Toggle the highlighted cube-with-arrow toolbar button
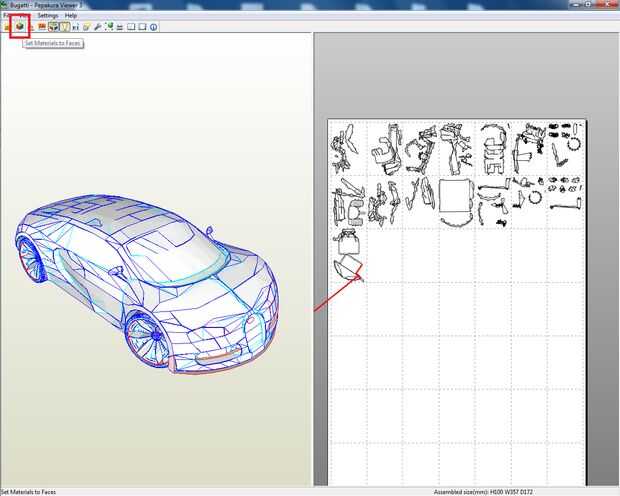This screenshot has height=496, width=620. pyautogui.click(x=53, y=27)
